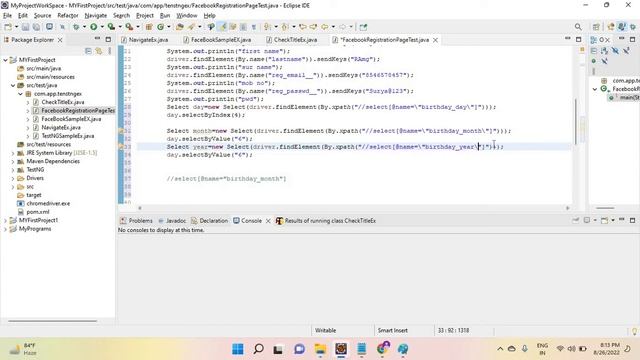
Task: Select chromedriver.exe in Package Explorer
Action: (48, 203)
